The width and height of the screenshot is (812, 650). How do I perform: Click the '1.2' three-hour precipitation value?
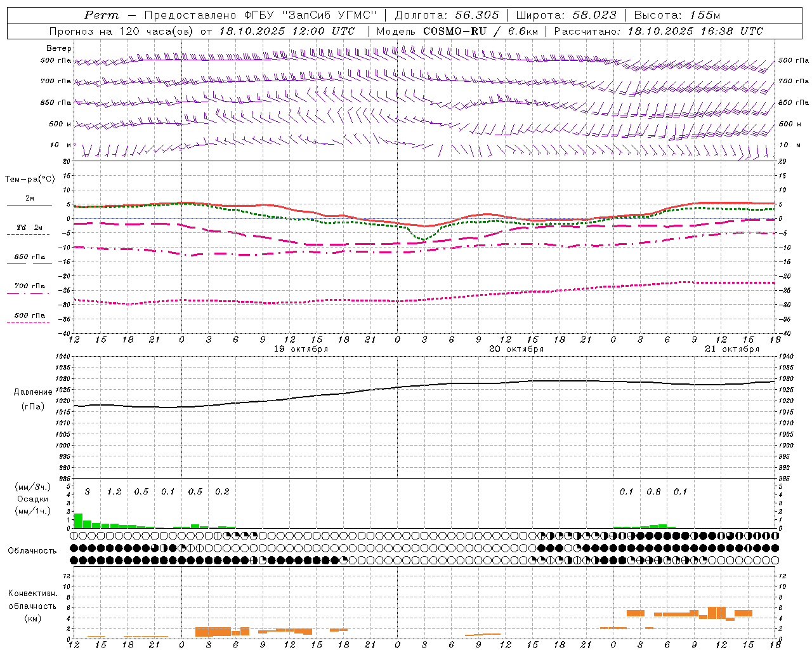point(114,492)
